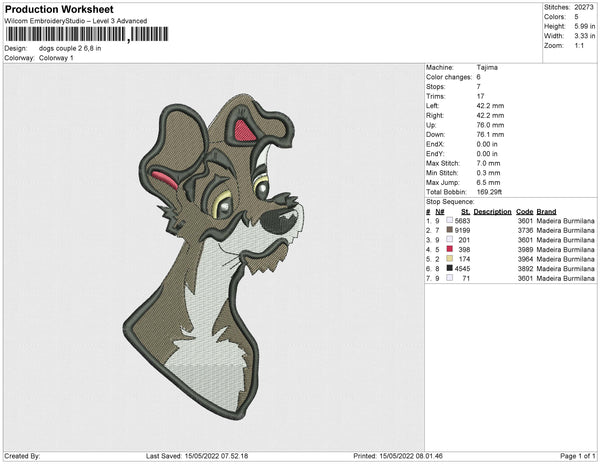Click the 'Stops:' label
This screenshot has height=464, width=600.
(x=435, y=86)
